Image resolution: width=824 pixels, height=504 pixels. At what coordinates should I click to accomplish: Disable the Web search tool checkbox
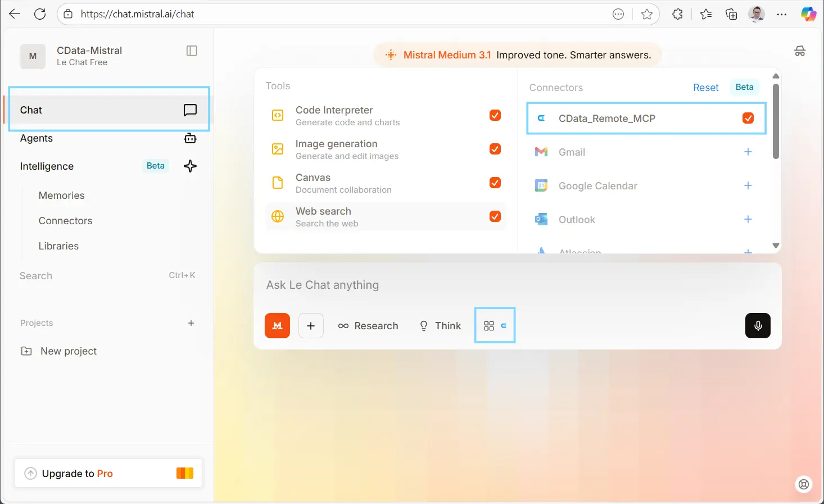(x=495, y=216)
